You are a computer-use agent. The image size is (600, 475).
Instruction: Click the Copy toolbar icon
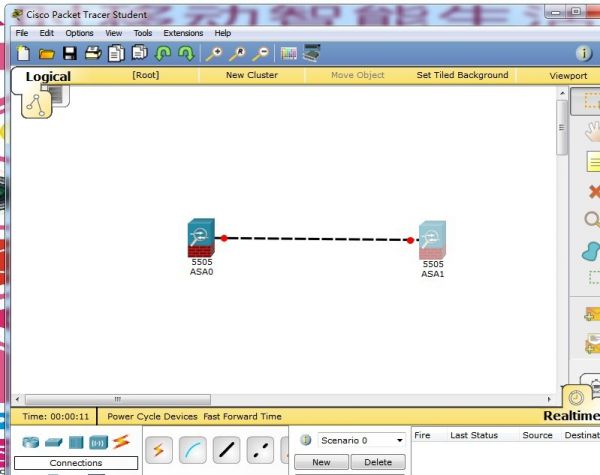116,53
